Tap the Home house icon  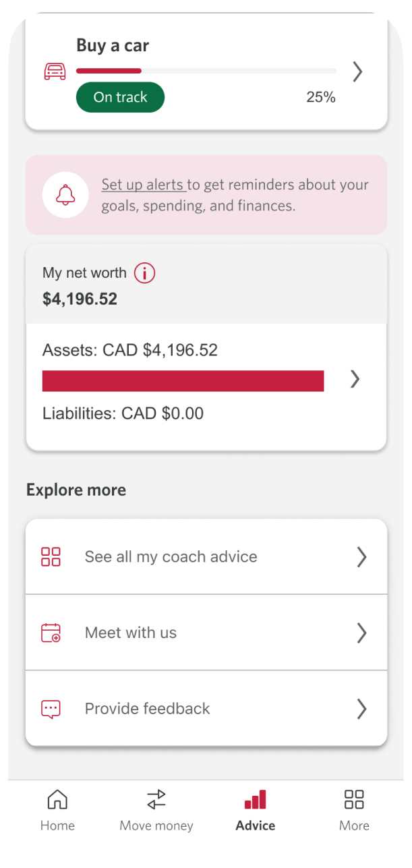(57, 799)
